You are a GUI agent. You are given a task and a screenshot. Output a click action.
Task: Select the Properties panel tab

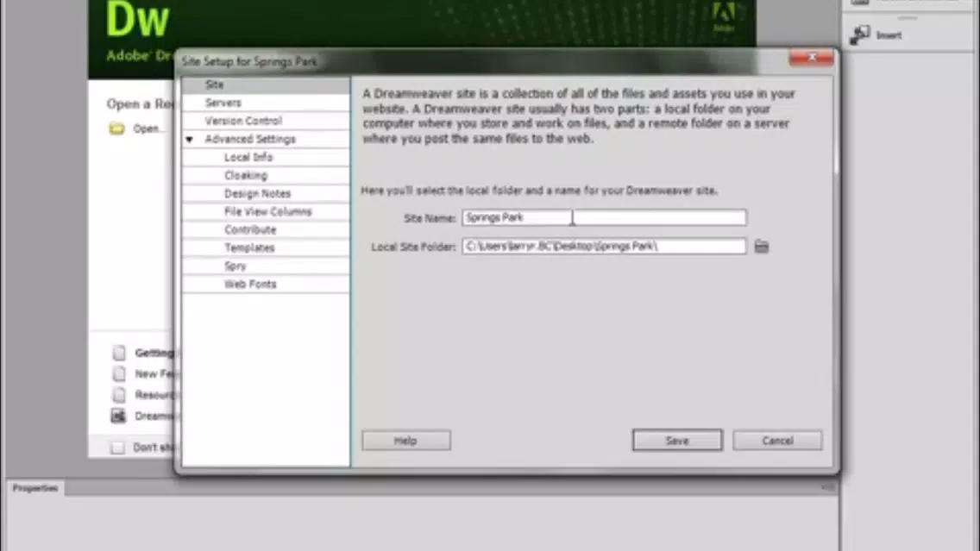[x=35, y=488]
